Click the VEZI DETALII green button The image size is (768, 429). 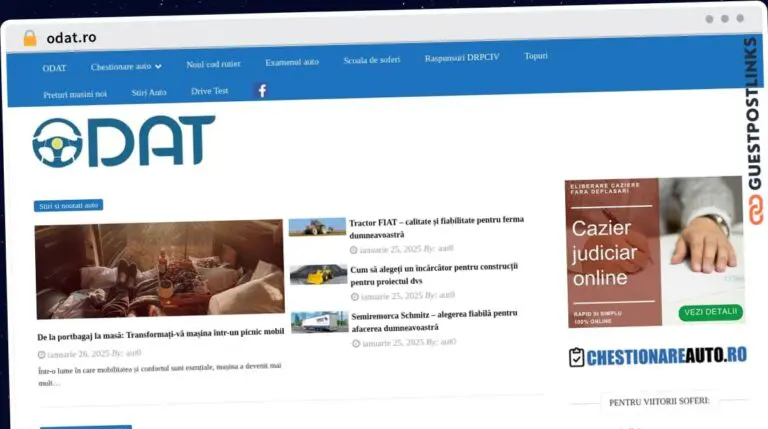(710, 312)
